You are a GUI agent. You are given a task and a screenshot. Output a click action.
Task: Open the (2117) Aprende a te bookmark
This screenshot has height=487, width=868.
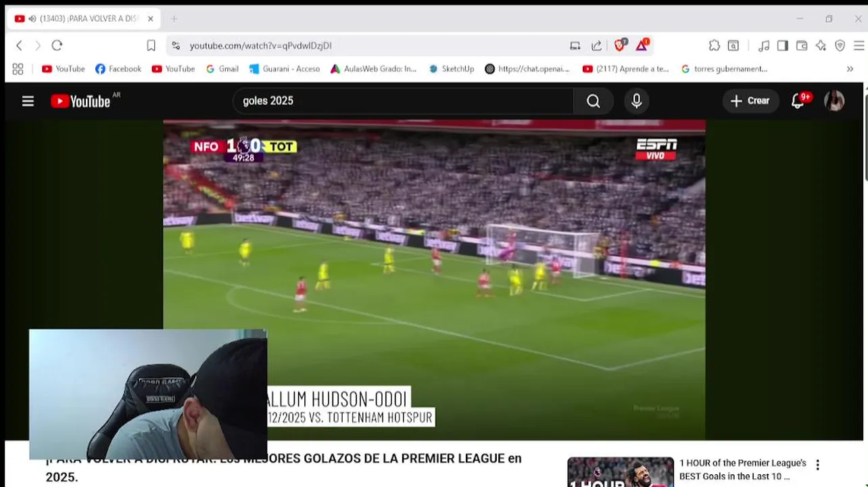625,69
